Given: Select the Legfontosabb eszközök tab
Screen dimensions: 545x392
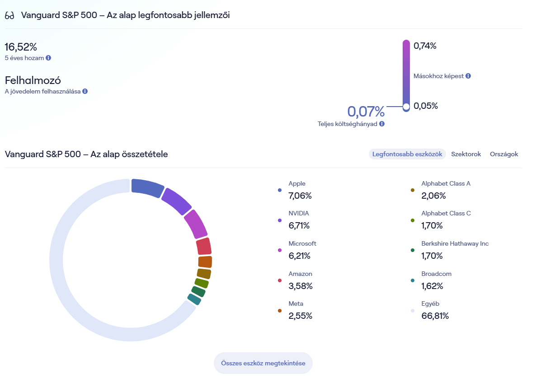Looking at the screenshot, I should click(407, 154).
